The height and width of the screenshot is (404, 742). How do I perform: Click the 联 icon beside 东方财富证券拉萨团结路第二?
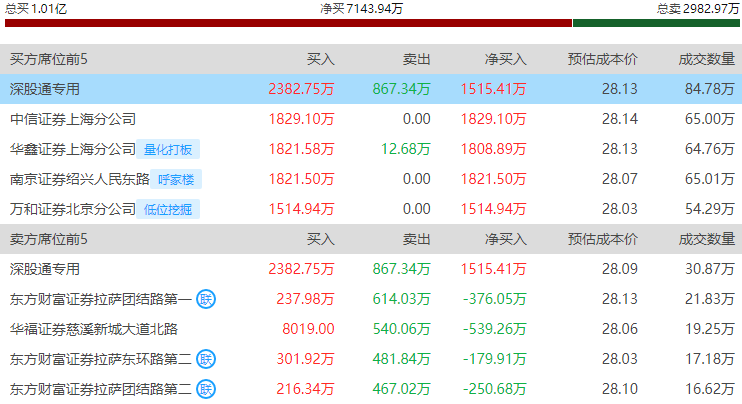(206, 389)
